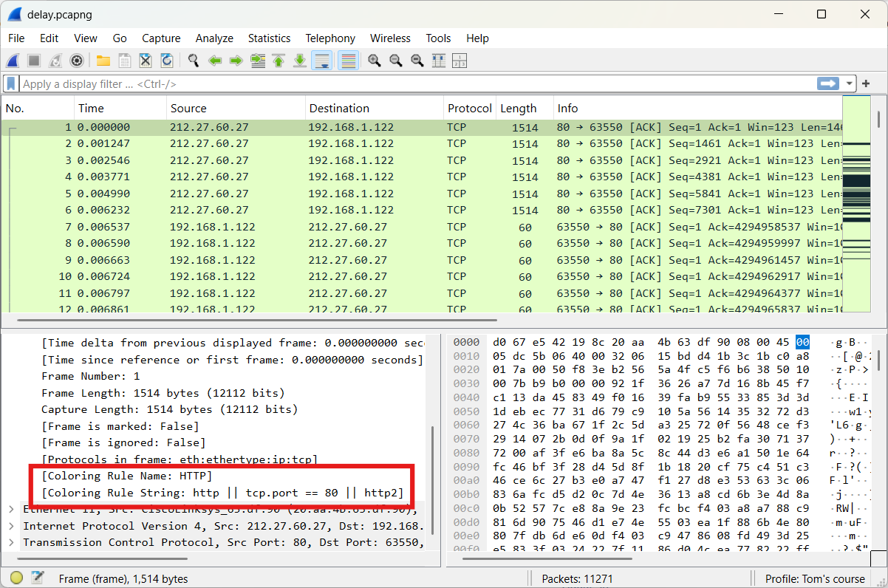Click hex offset 0010 in bytes pane
Viewport: 888px width, 588px height.
466,355
